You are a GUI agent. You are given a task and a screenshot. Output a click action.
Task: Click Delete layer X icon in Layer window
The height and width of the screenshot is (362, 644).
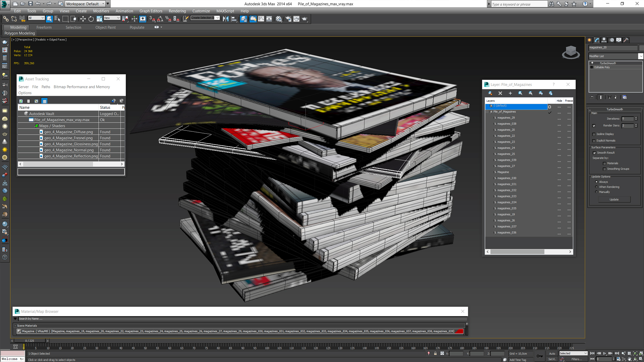[x=500, y=93]
